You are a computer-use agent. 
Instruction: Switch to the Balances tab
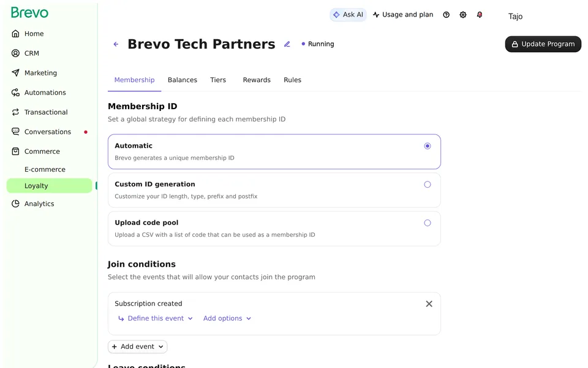pyautogui.click(x=183, y=80)
